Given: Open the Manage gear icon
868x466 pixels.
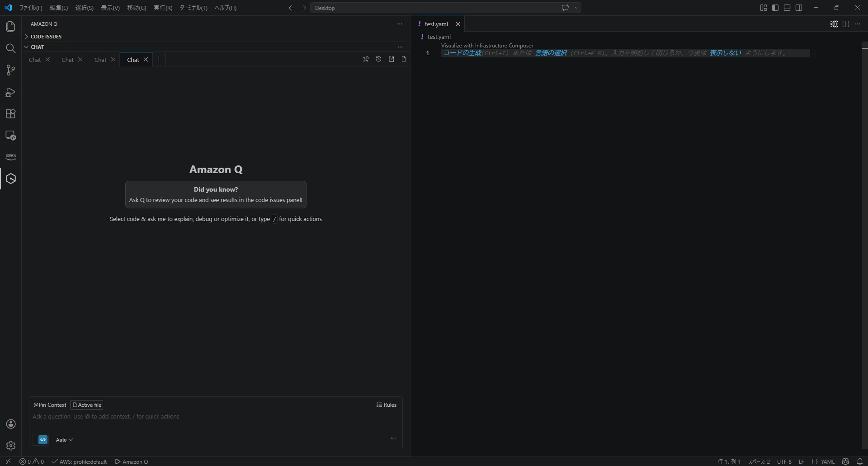Looking at the screenshot, I should pyautogui.click(x=11, y=446).
